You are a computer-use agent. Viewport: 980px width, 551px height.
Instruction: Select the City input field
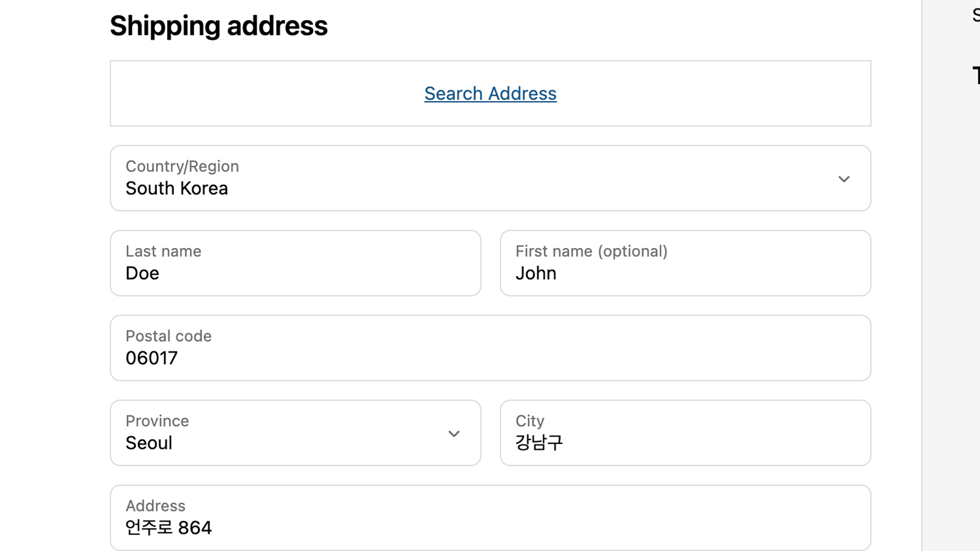pyautogui.click(x=685, y=433)
